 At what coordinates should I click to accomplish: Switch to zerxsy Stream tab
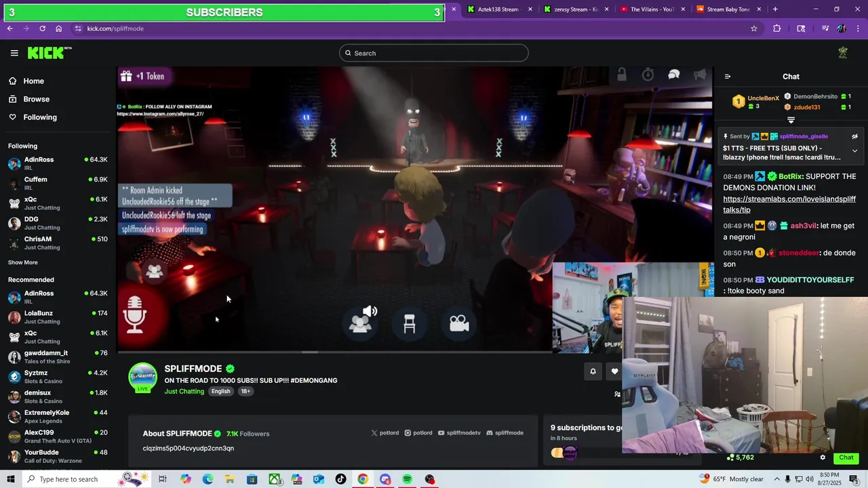[x=575, y=9]
